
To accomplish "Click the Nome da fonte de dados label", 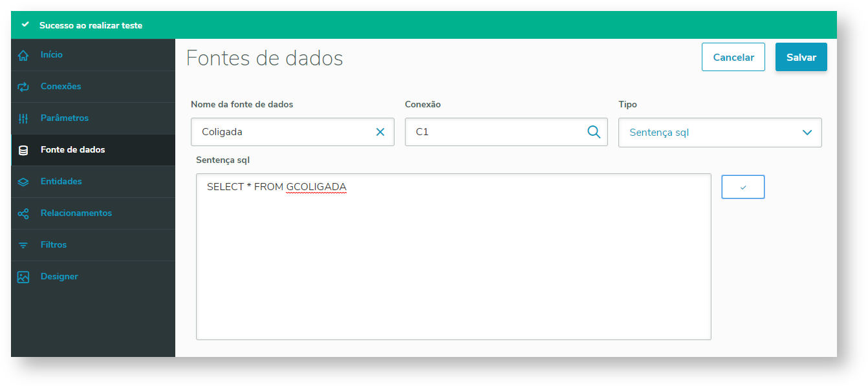I will click(x=242, y=104).
